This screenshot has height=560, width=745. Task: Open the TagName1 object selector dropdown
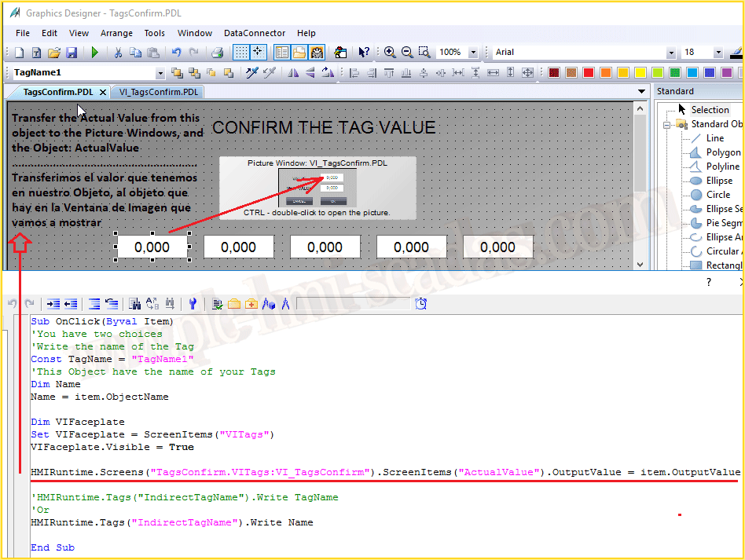[x=160, y=73]
